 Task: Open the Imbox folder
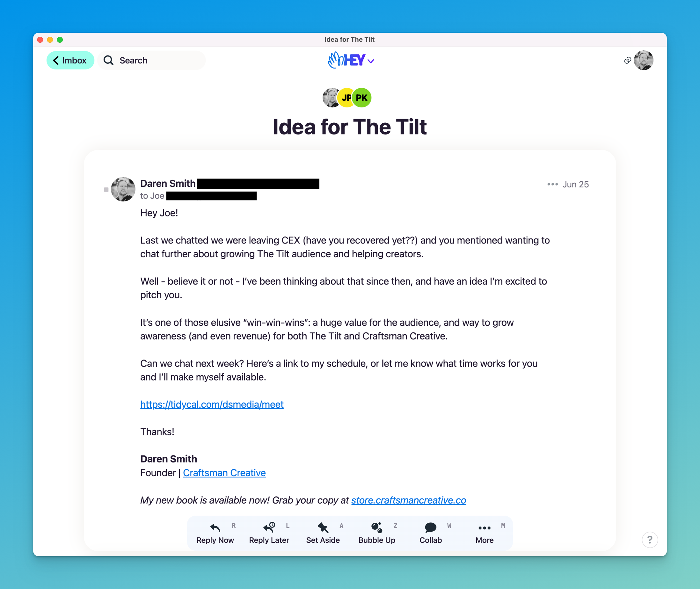(x=69, y=60)
